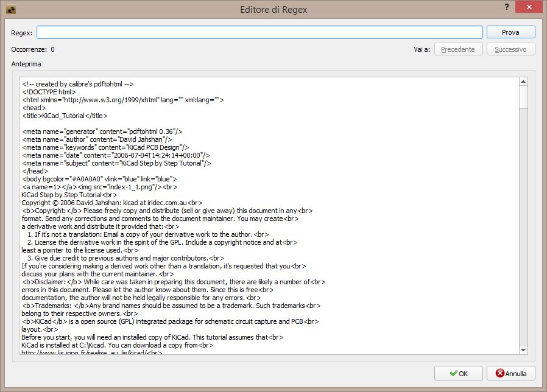
Task: Click the question mark help button
Action: (506, 7)
